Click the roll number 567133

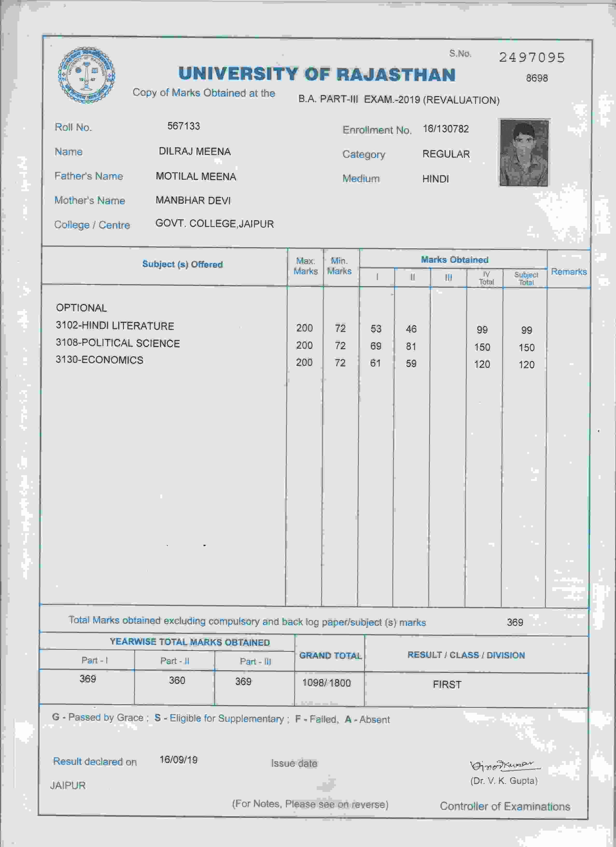183,126
